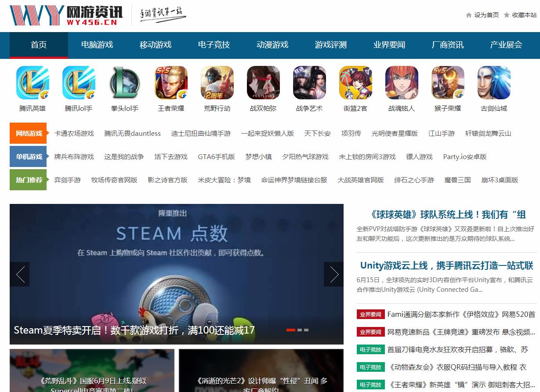Go to 业界要闻 navigation tab
The width and height of the screenshot is (540, 392).
pyautogui.click(x=389, y=45)
